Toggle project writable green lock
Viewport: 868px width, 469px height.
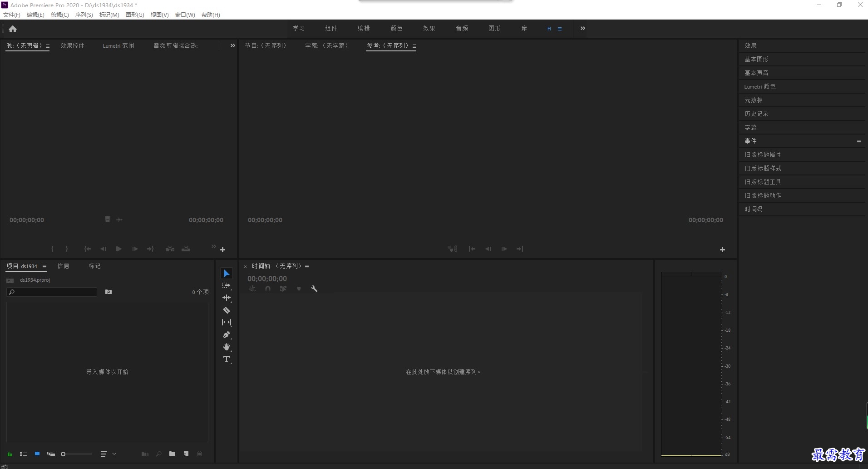[x=10, y=454]
